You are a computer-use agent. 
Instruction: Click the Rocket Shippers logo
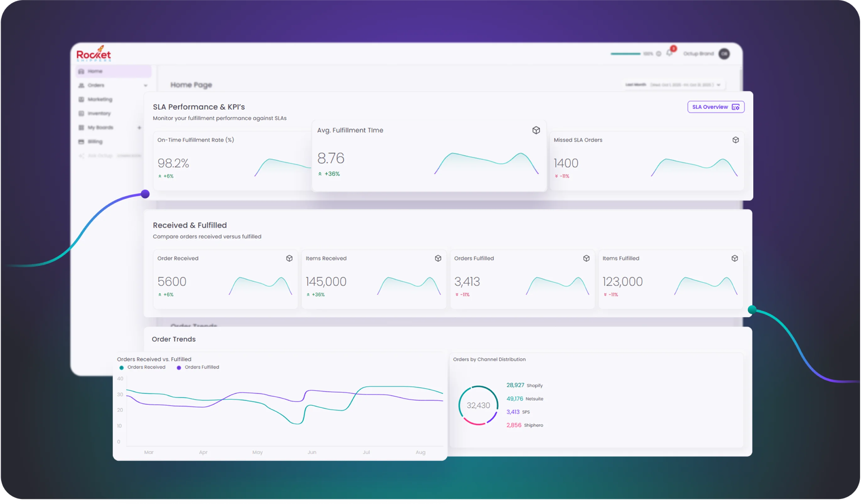(94, 54)
